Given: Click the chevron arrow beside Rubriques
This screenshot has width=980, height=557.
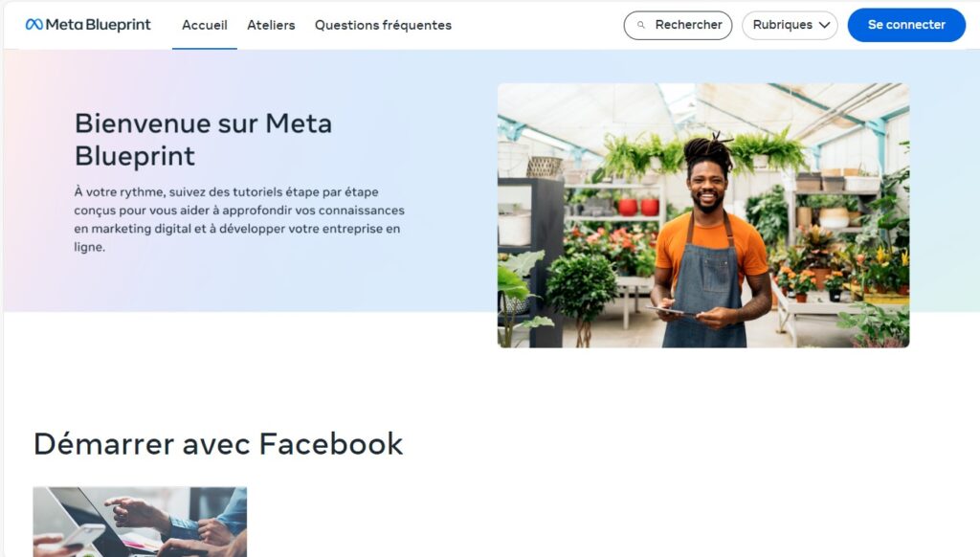Looking at the screenshot, I should coord(824,25).
